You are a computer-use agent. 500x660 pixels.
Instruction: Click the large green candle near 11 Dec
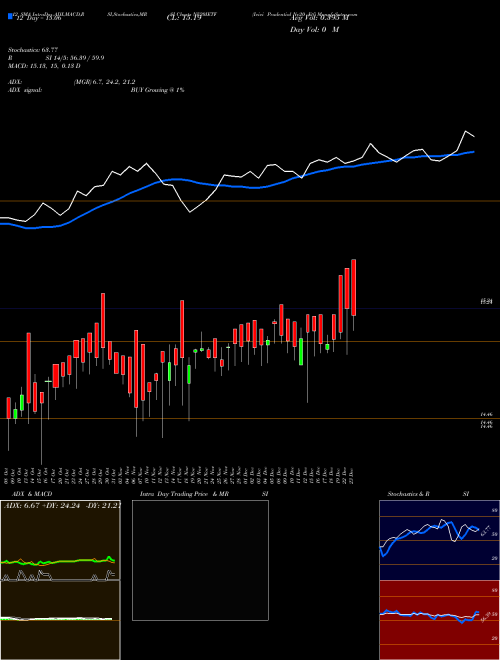301,351
